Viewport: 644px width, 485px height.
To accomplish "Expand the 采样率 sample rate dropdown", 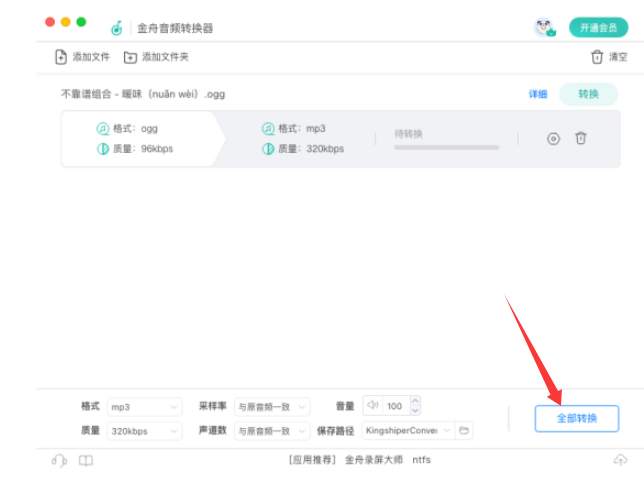I will point(272,407).
